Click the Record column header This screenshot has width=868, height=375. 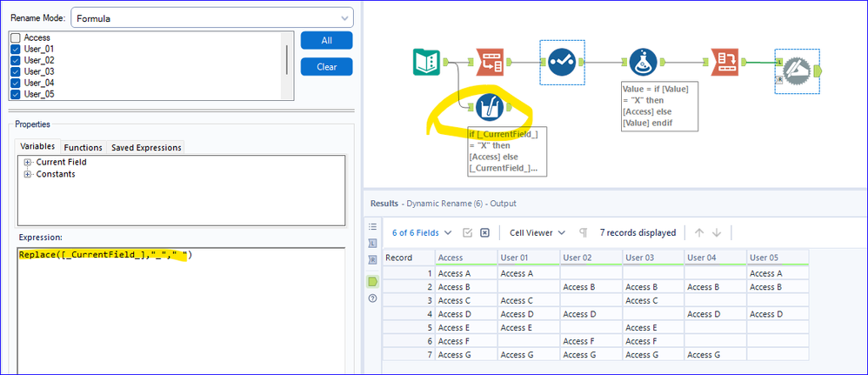(x=409, y=257)
